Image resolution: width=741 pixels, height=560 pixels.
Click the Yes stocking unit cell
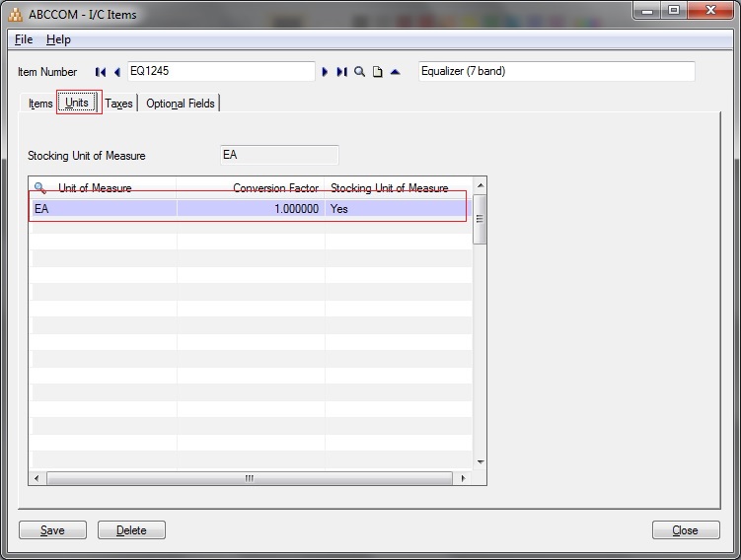tap(398, 209)
